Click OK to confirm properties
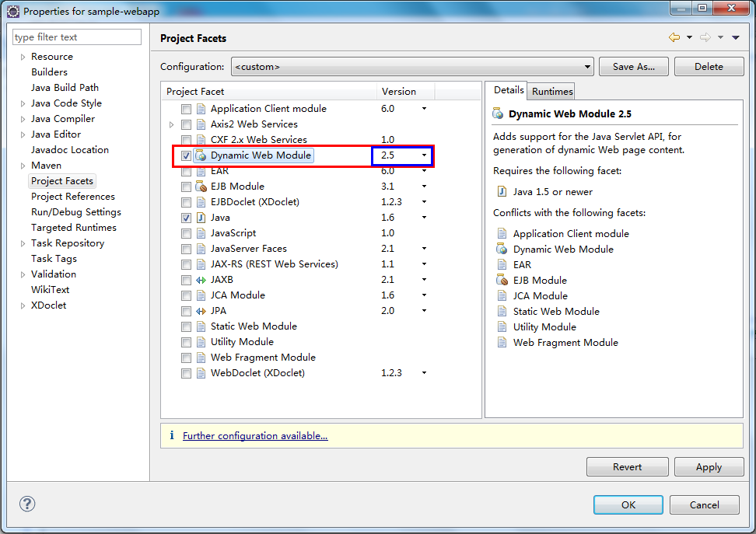The height and width of the screenshot is (534, 756). click(x=628, y=504)
